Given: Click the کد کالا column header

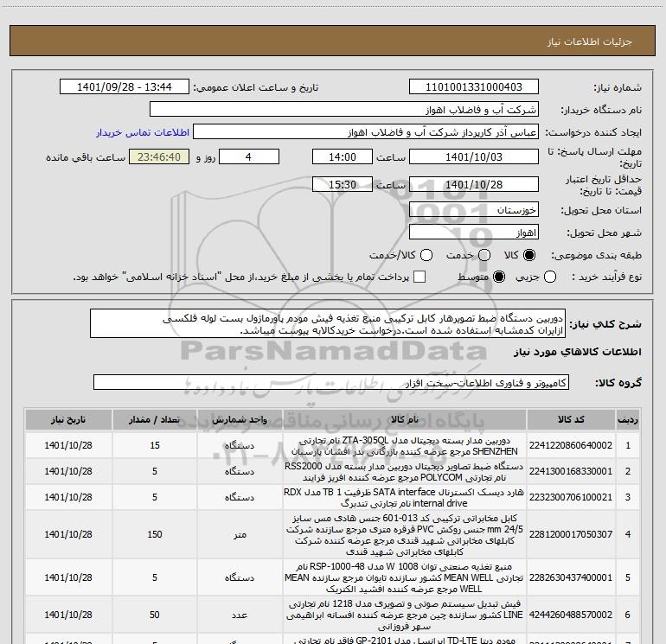Looking at the screenshot, I should tap(571, 420).
